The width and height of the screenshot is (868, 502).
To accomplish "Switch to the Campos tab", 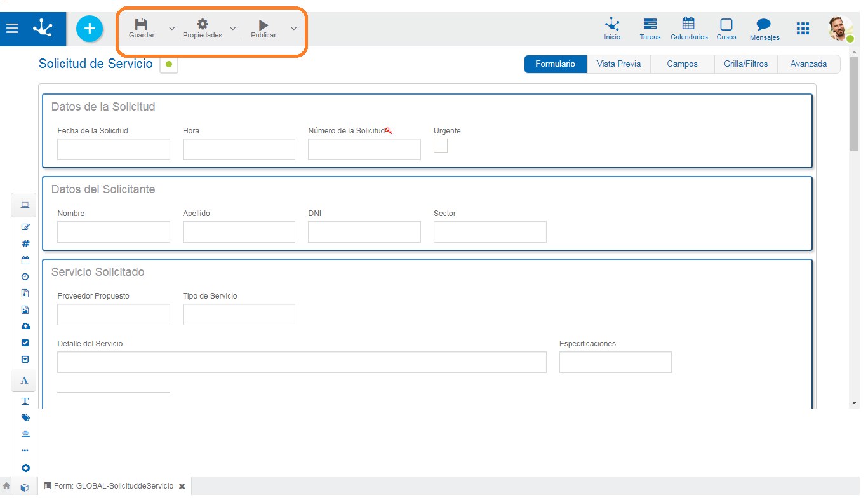I will click(683, 64).
